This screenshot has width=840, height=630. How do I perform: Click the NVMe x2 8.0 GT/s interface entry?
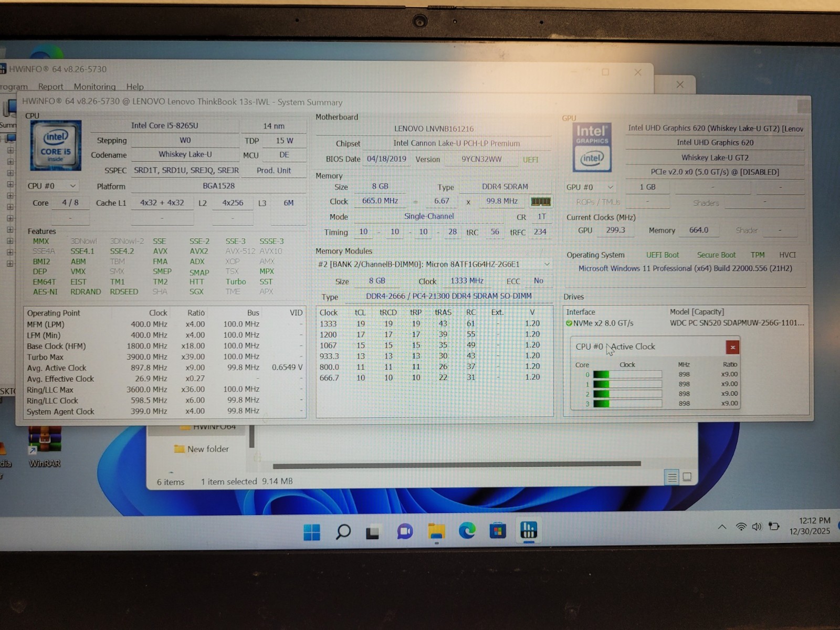(603, 323)
